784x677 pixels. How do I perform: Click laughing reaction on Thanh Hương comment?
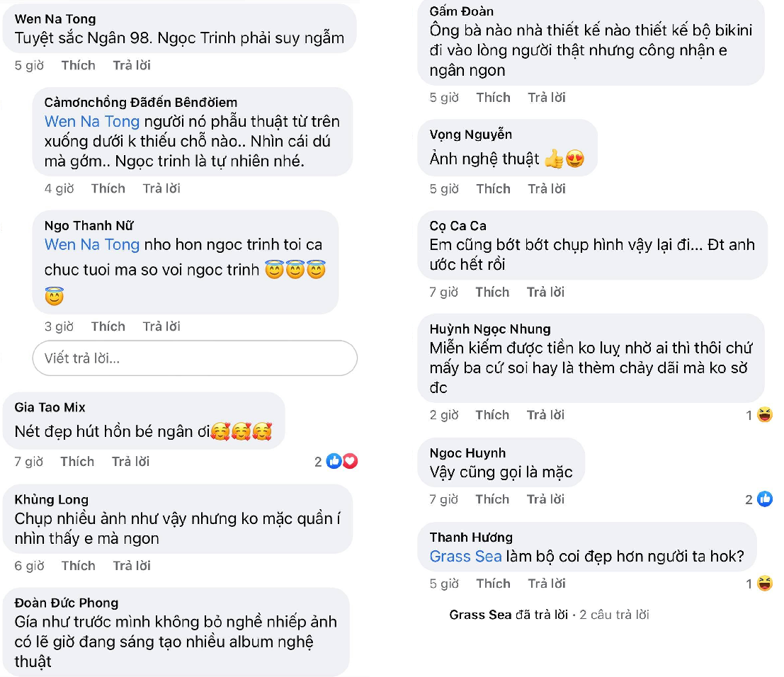tap(765, 584)
